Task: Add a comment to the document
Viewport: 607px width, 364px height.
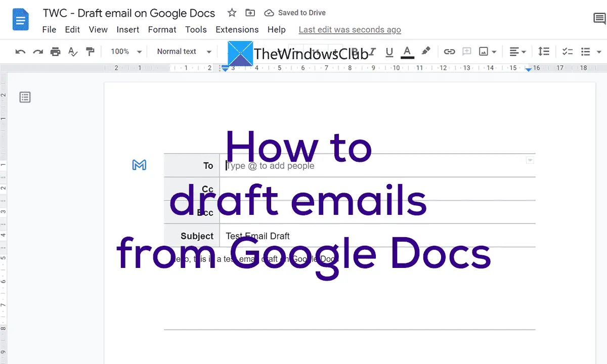Action: click(466, 52)
